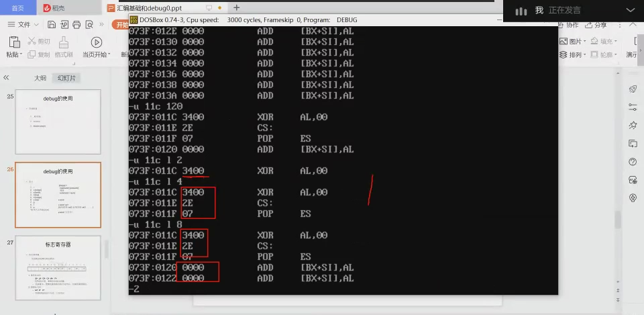Collapse the ribbon with the up chevron
The image size is (644, 315).
point(633,25)
